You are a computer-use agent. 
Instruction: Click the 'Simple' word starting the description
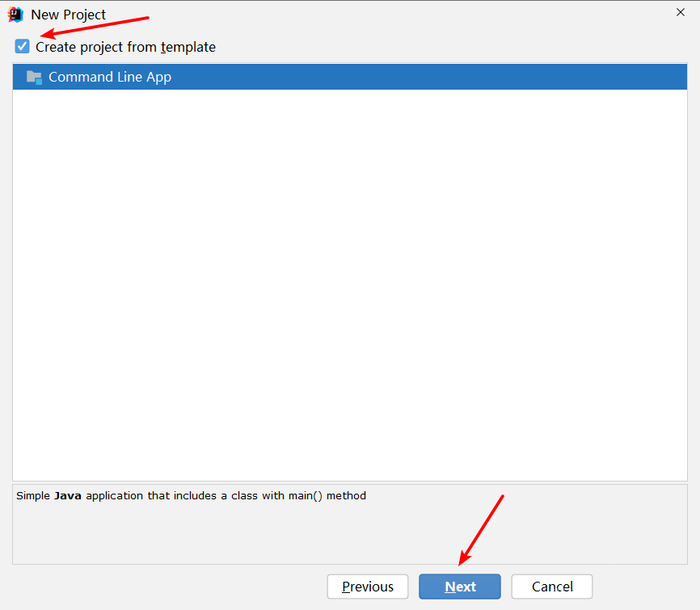(x=33, y=496)
